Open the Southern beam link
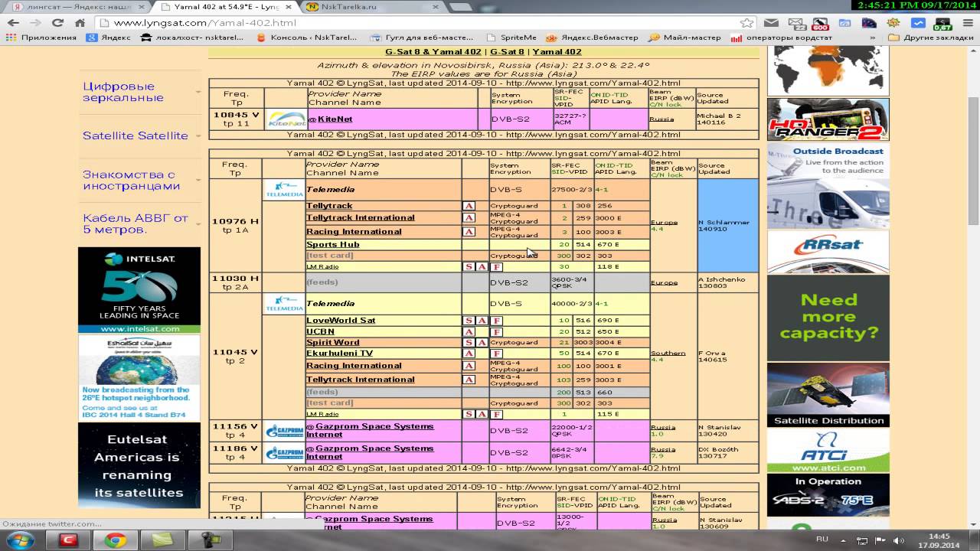980x551 pixels. point(668,354)
